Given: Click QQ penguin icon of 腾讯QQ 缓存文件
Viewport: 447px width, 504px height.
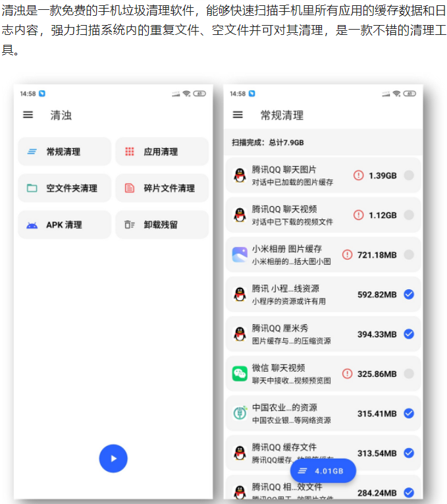Looking at the screenshot, I should tap(240, 453).
